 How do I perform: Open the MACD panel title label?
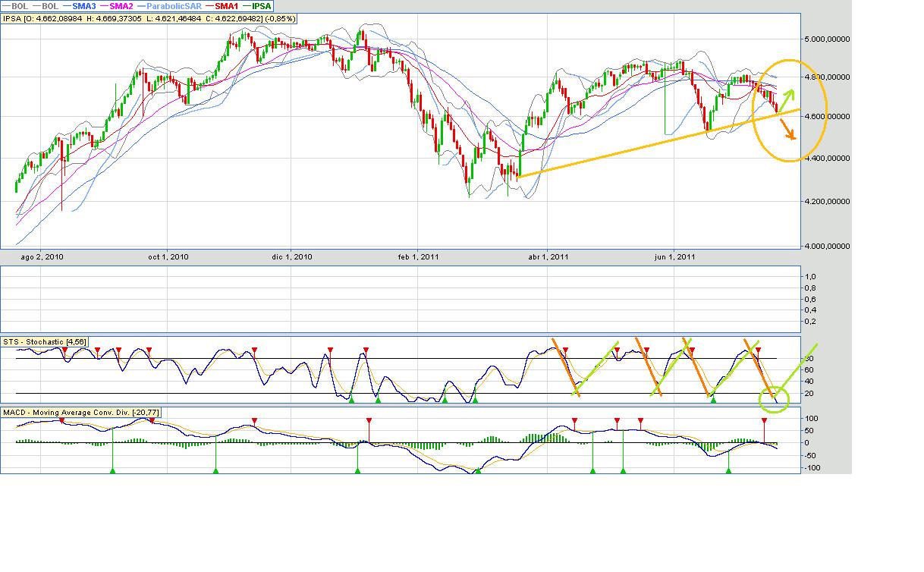click(x=83, y=412)
